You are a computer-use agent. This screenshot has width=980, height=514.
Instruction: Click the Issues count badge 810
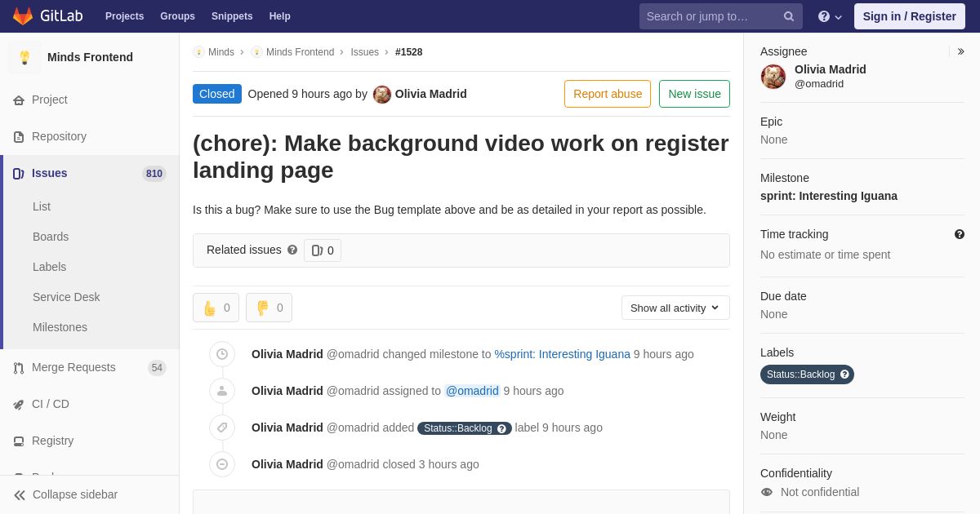coord(154,174)
